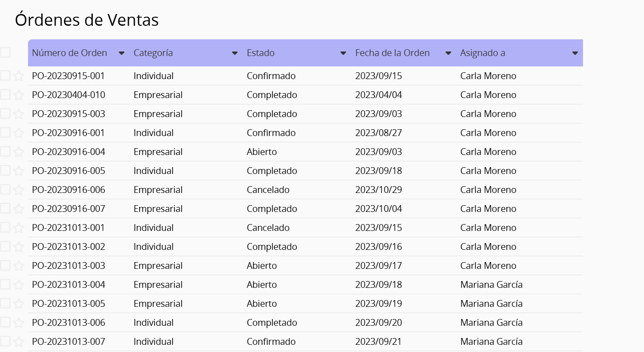The height and width of the screenshot is (352, 644).
Task: Click the PO-20230916-005 order number cell
Action: click(68, 171)
